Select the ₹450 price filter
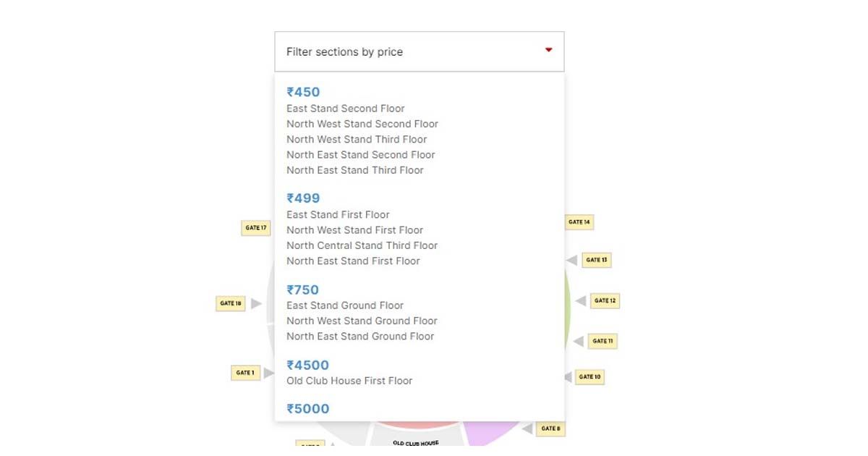Screen dimensions: 868x456 tap(303, 92)
